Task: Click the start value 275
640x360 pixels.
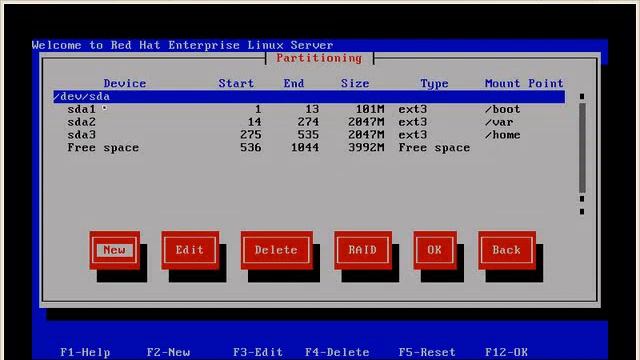Action: (251, 135)
